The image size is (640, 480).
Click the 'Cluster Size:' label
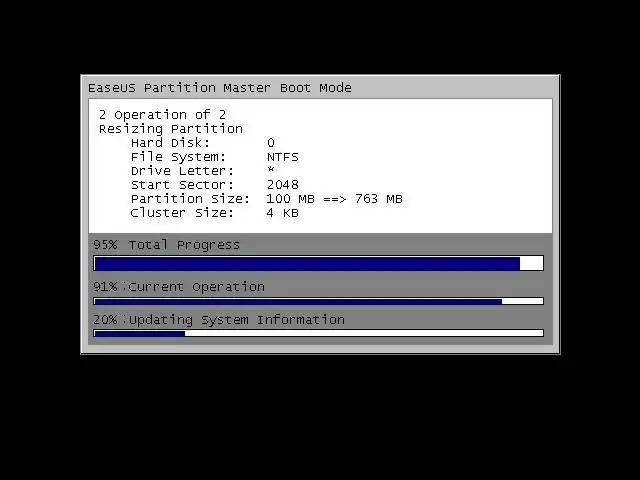[182, 213]
